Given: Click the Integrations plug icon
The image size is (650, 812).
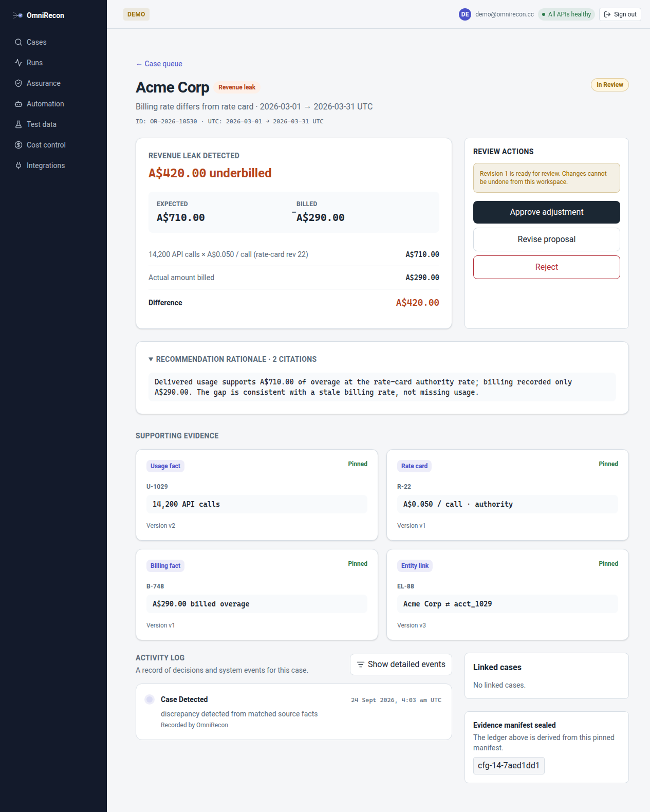Looking at the screenshot, I should click(x=18, y=165).
